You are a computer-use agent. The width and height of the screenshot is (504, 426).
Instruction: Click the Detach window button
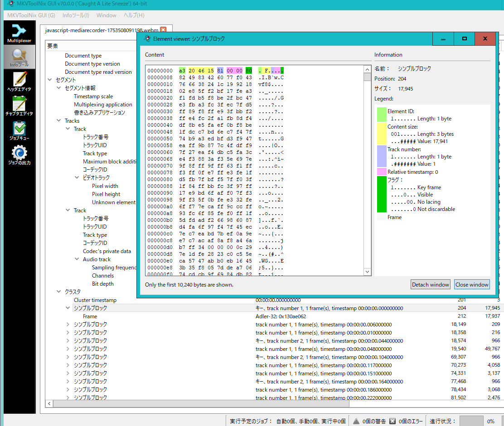click(x=430, y=285)
